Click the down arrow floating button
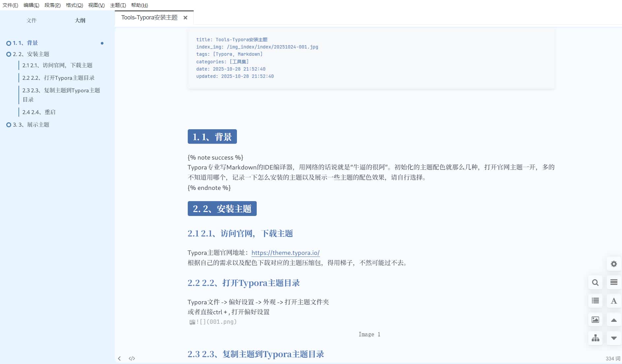The width and height of the screenshot is (622, 364). 614,338
